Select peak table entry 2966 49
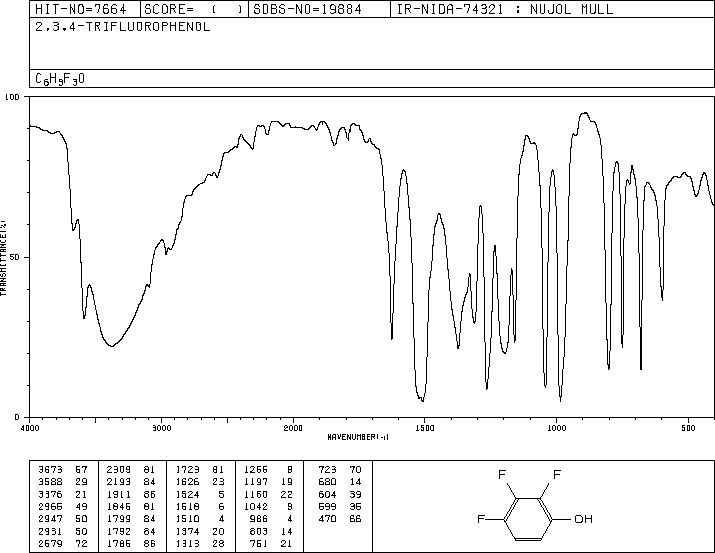The width and height of the screenshot is (715, 553). pyautogui.click(x=62, y=506)
